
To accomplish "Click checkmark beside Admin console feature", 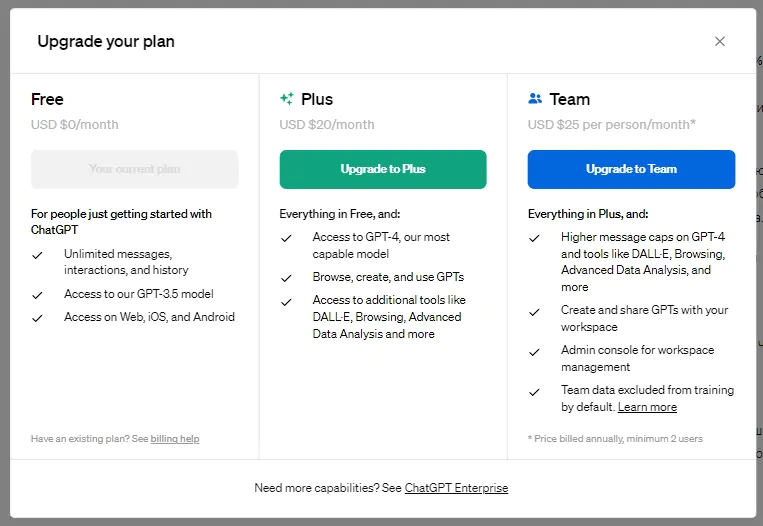I will pyautogui.click(x=535, y=351).
